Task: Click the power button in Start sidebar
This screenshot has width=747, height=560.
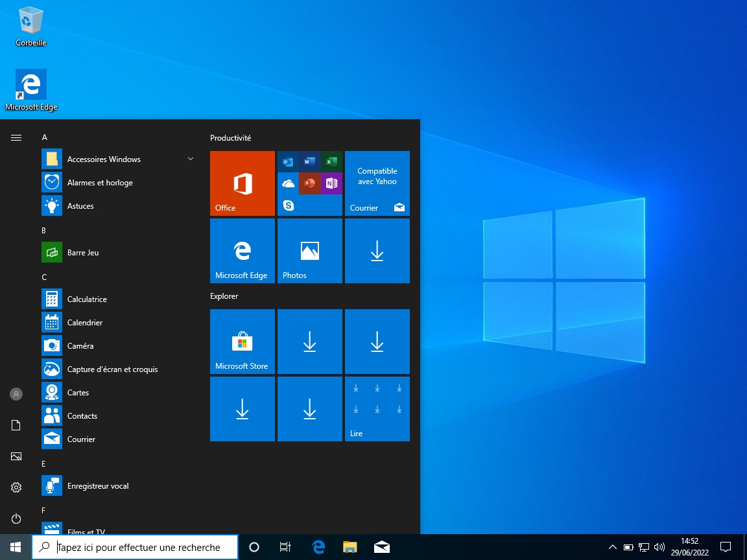Action: (x=16, y=519)
